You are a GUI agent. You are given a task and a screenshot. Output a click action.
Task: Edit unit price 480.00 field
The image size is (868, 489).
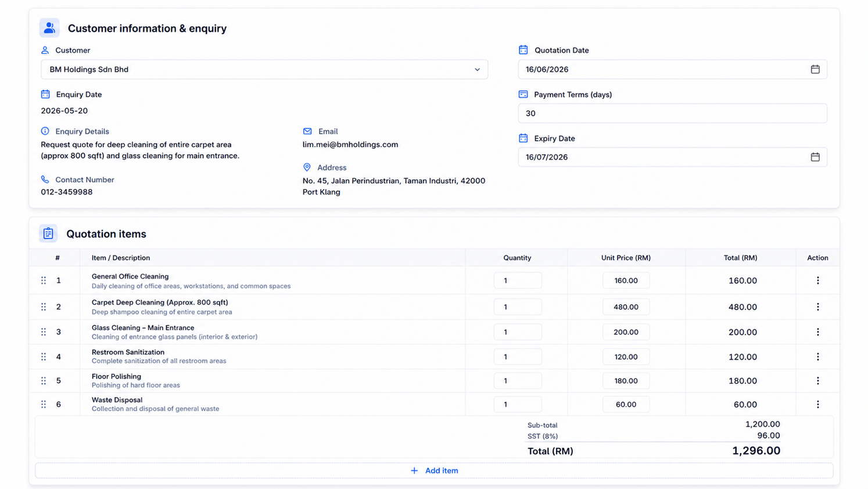(626, 307)
